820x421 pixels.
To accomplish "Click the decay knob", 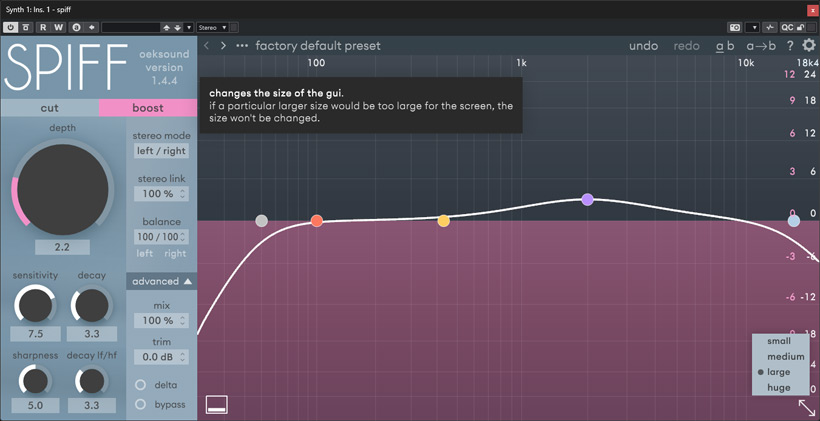I will pos(92,304).
